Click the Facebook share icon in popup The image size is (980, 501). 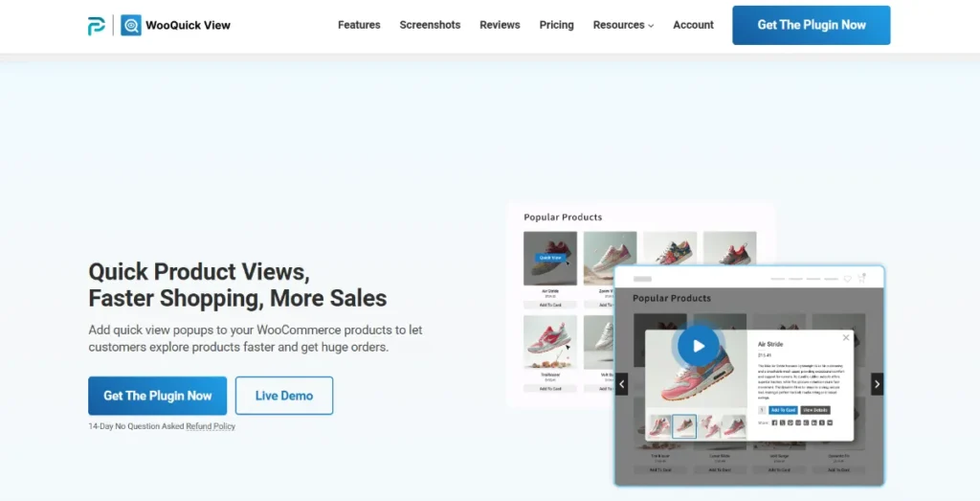click(774, 422)
